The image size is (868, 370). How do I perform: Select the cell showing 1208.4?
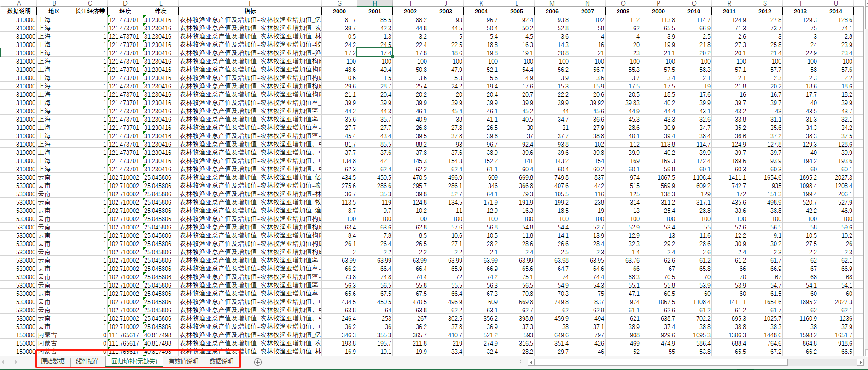coord(836,186)
